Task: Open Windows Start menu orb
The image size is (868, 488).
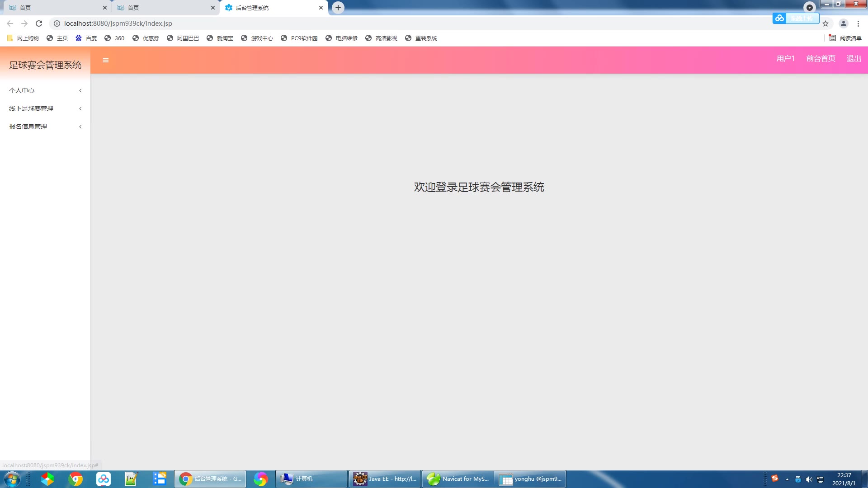Action: pyautogui.click(x=12, y=479)
